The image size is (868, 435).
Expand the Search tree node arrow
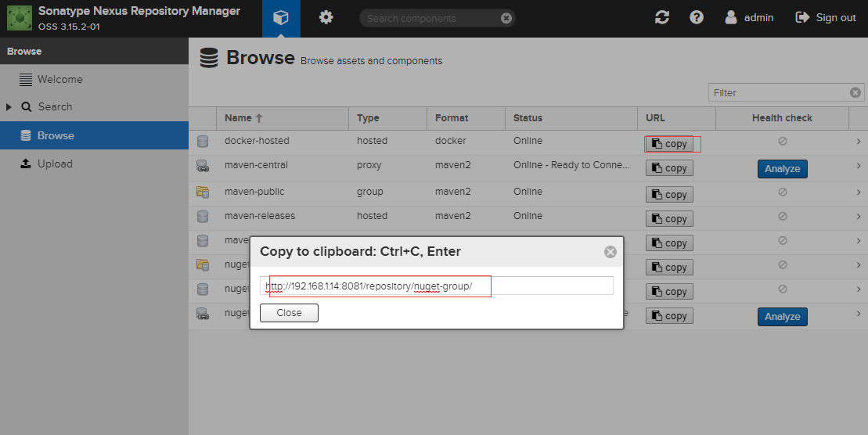tap(9, 107)
